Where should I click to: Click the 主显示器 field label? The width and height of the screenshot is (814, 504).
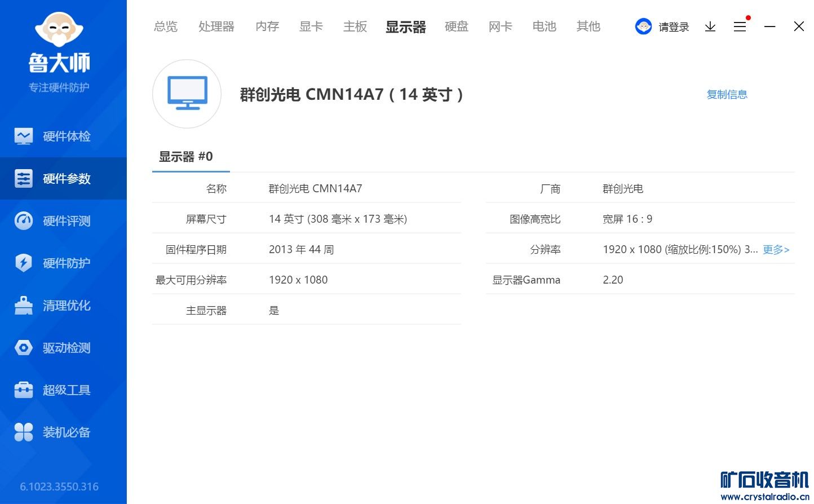pos(206,311)
